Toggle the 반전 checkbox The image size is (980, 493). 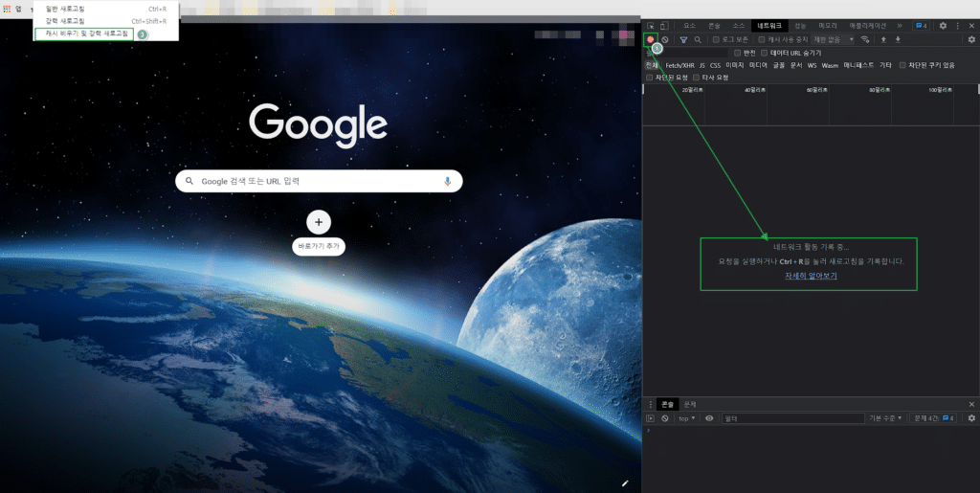(738, 53)
